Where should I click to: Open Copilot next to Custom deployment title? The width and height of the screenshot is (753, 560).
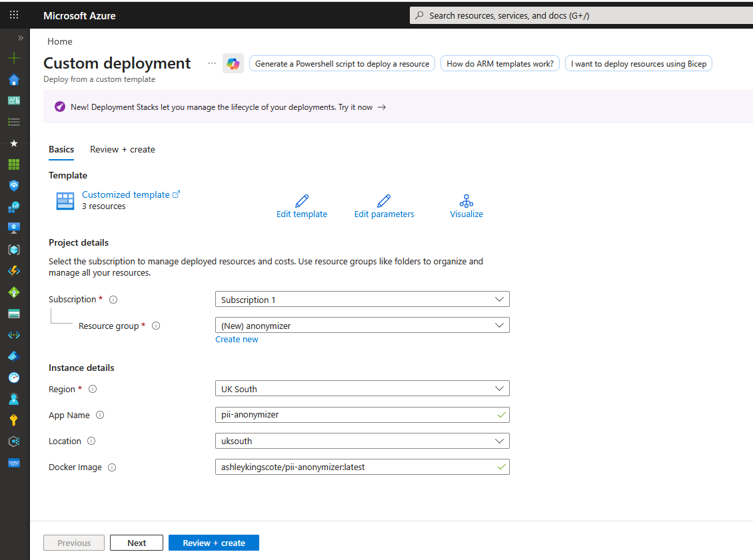pyautogui.click(x=232, y=63)
